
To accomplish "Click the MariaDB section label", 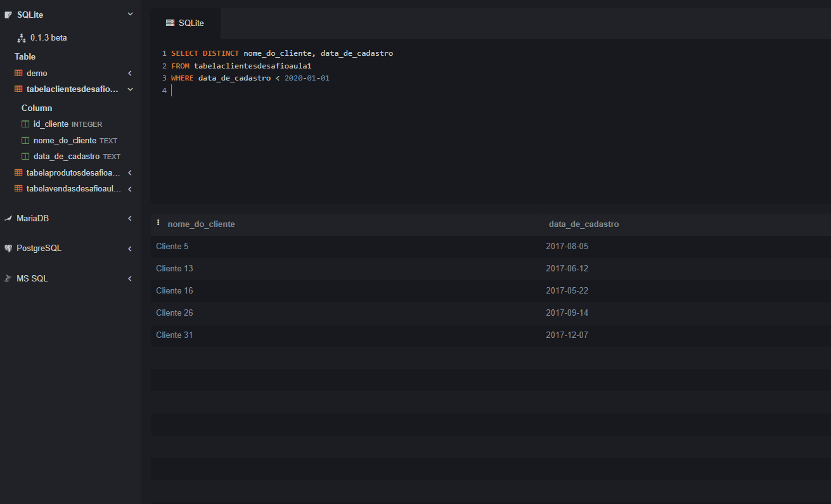I will click(x=32, y=219).
